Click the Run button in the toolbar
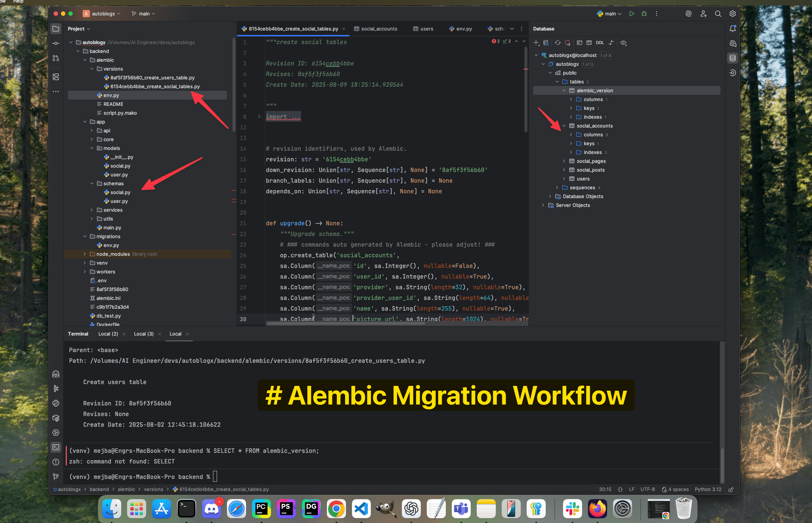 click(632, 14)
